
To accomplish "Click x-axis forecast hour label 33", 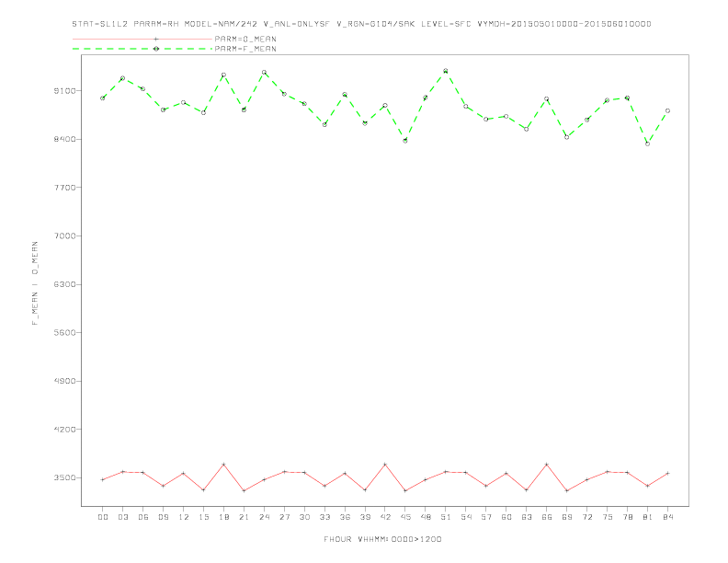I will pyautogui.click(x=324, y=517).
